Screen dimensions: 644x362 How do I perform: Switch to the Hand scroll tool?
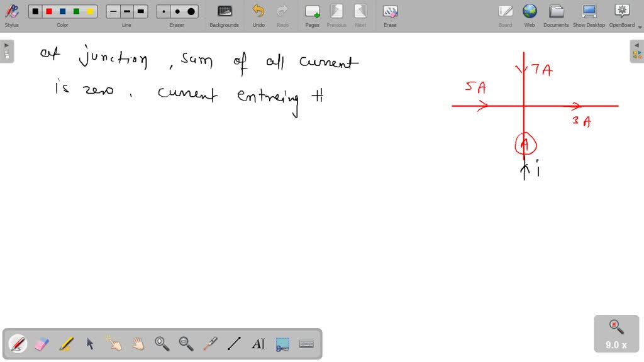137,343
